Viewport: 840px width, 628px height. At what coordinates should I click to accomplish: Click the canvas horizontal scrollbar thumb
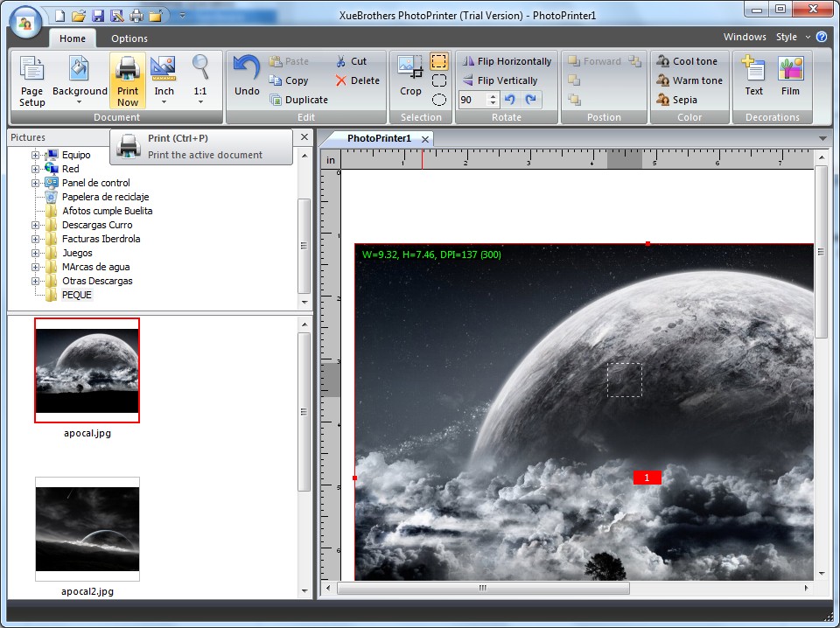[x=483, y=588]
